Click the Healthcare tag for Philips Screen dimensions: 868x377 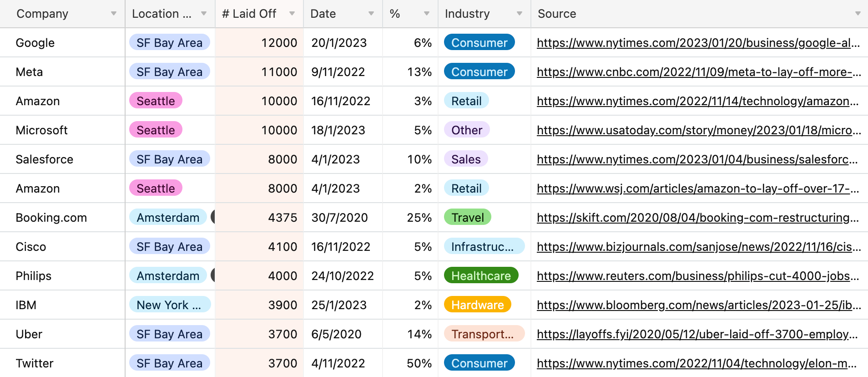point(481,275)
